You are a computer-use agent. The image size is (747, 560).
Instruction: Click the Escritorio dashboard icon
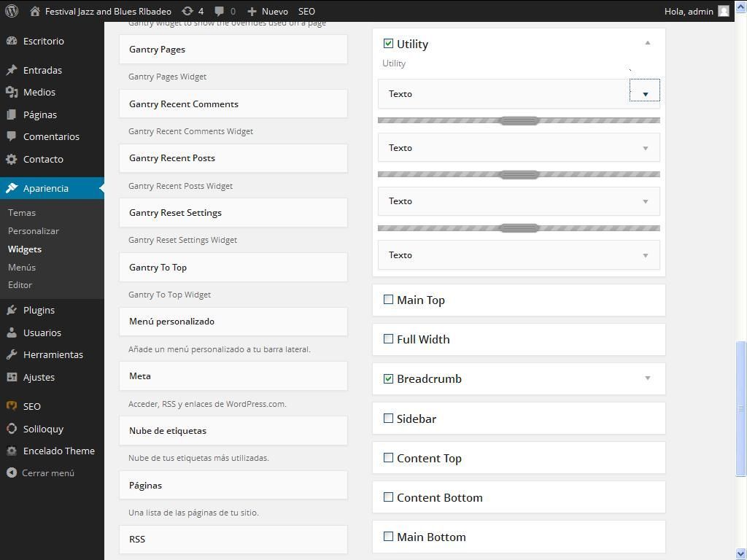12,41
